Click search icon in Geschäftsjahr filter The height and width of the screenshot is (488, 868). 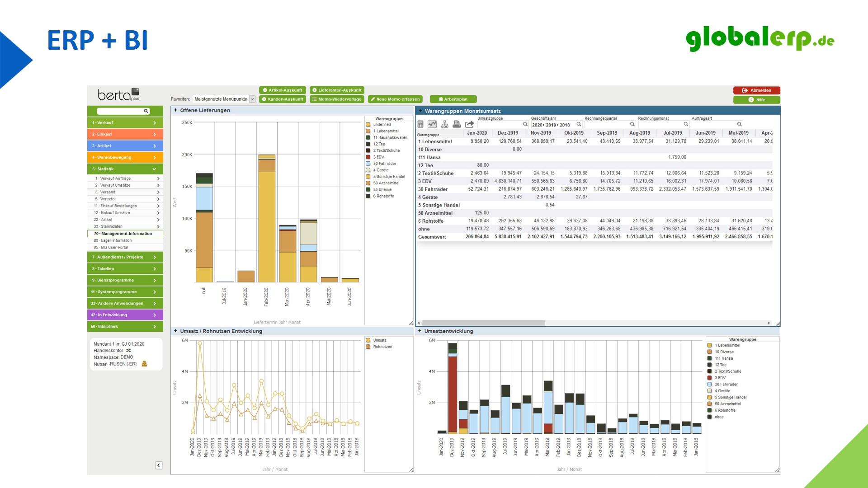pyautogui.click(x=579, y=124)
